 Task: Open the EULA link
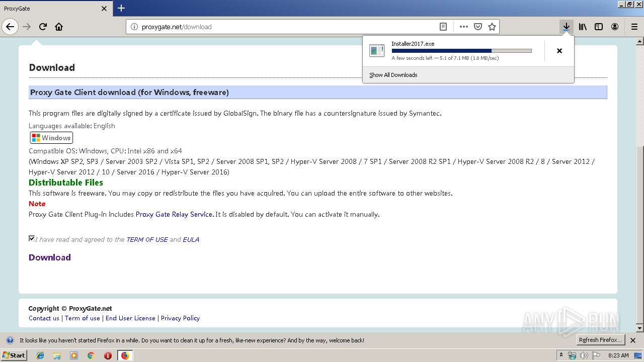coord(191,240)
